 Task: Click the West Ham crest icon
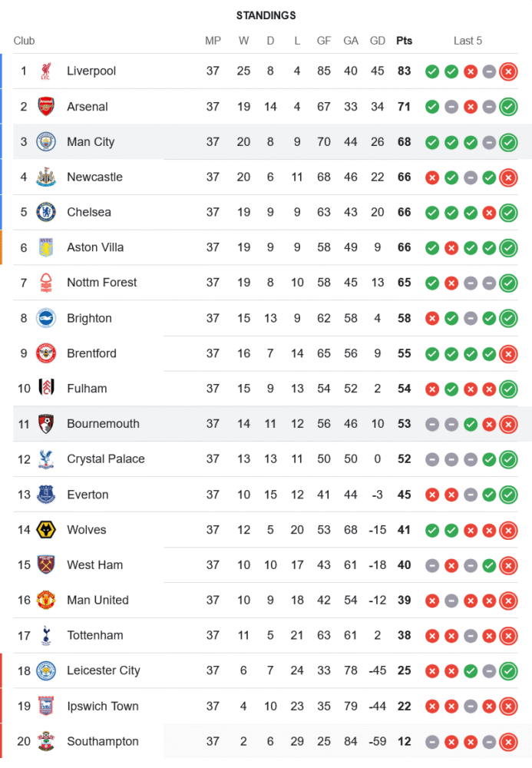pyautogui.click(x=46, y=565)
